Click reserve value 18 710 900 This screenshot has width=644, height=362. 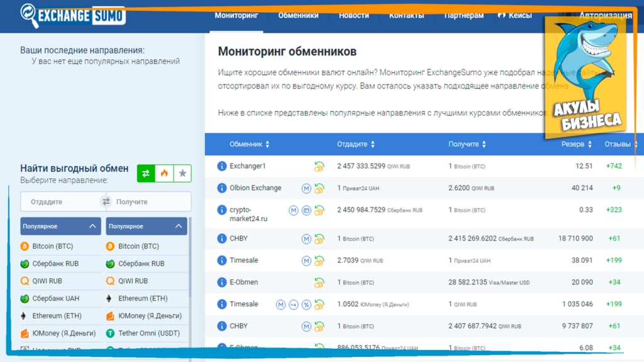tap(575, 238)
